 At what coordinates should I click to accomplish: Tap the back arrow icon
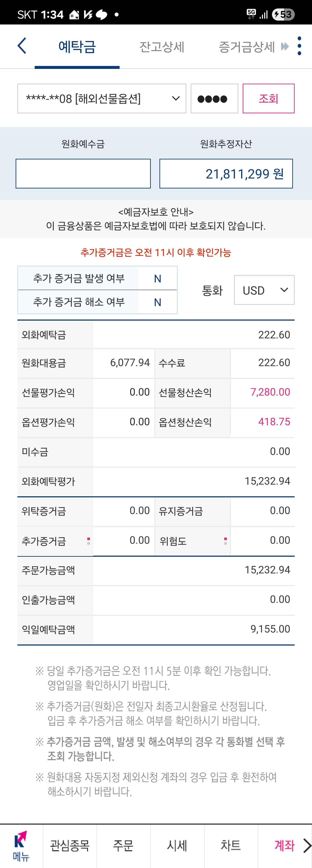point(22,46)
